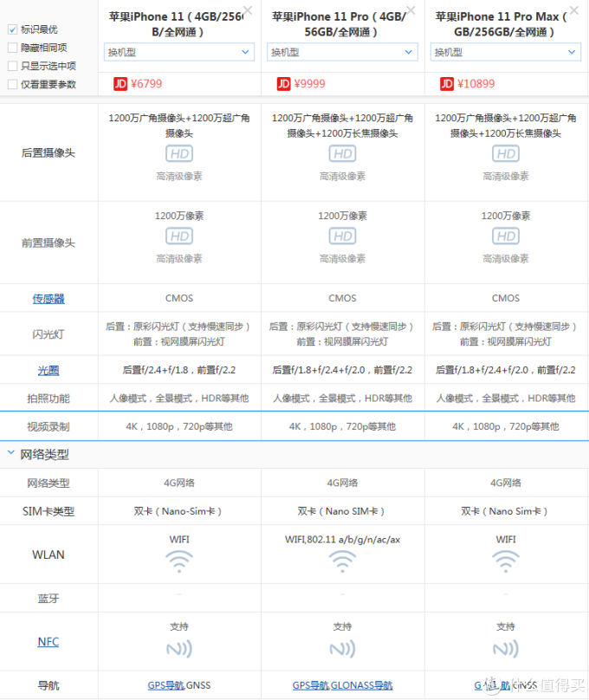Viewport: 589px width, 700px height.
Task: Remove iPhone 11 from comparison
Action: pyautogui.click(x=248, y=10)
